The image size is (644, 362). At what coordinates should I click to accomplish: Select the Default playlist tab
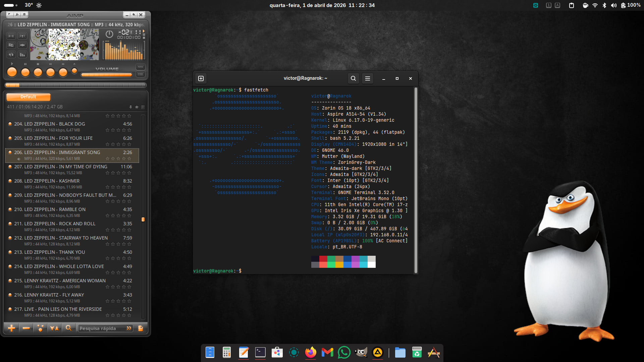tap(29, 97)
